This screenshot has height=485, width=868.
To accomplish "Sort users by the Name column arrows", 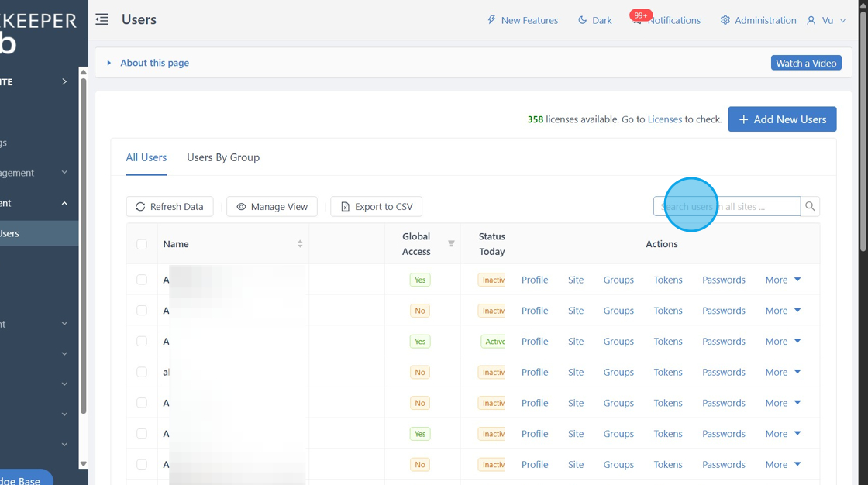I will tap(300, 243).
